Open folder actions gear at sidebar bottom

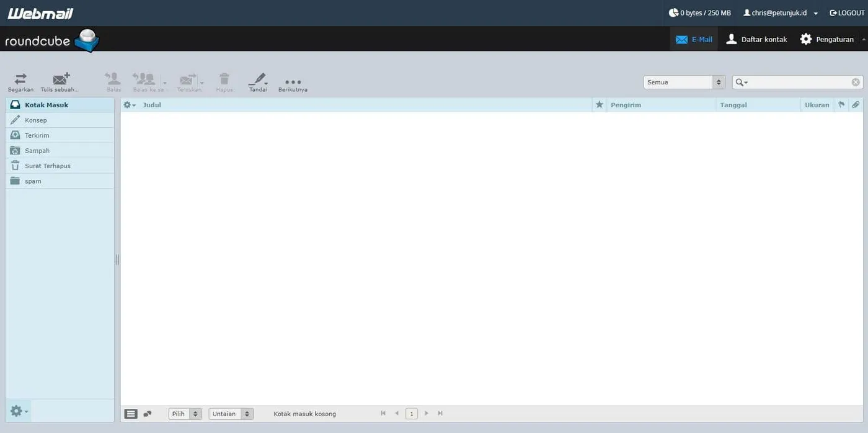click(19, 411)
